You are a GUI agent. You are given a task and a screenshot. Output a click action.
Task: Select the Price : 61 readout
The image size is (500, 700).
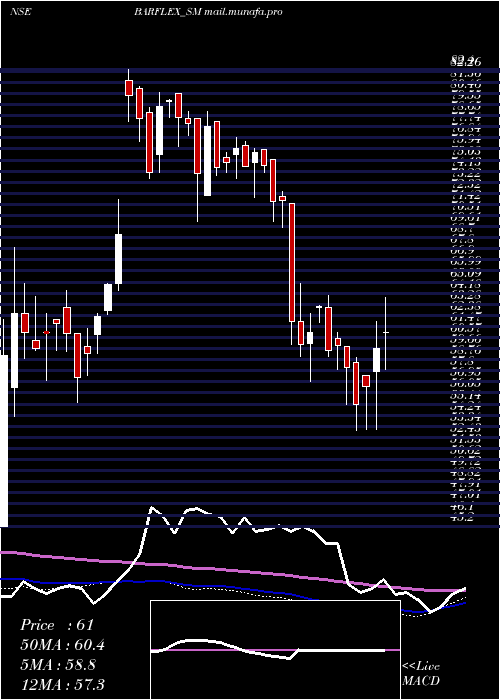click(57, 625)
